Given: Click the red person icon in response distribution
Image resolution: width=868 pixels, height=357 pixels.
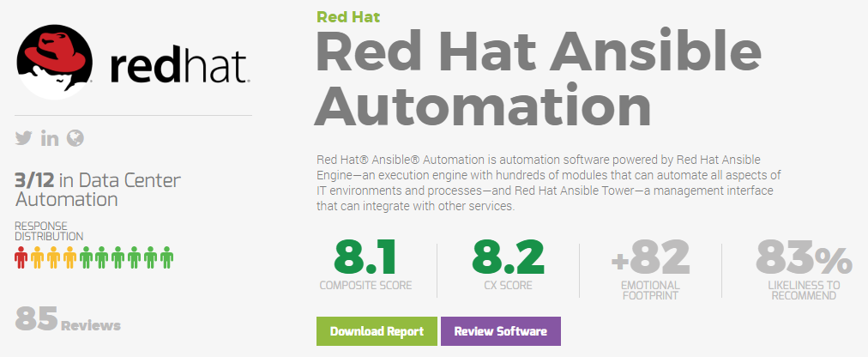Looking at the screenshot, I should [21, 257].
